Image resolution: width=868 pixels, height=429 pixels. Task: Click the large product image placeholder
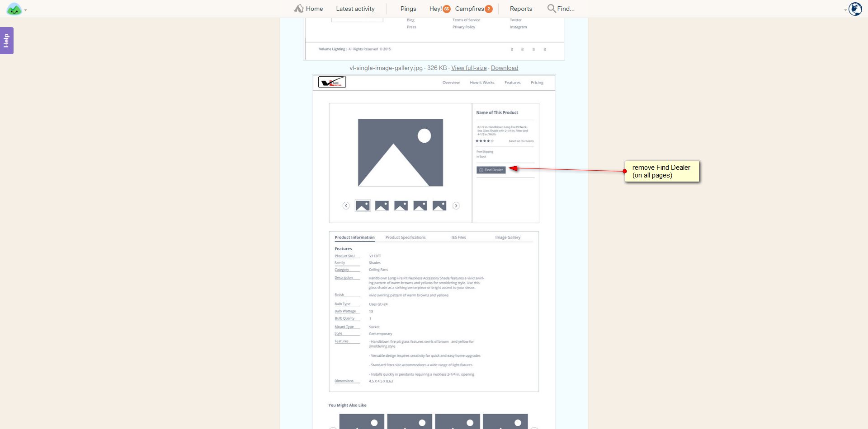[401, 153]
